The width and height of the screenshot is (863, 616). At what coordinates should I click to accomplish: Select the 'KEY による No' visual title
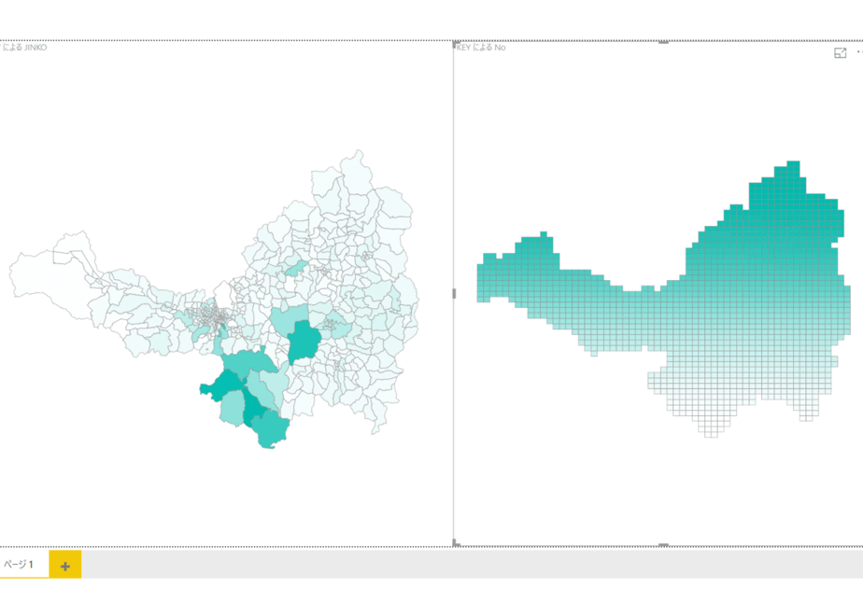[481, 48]
